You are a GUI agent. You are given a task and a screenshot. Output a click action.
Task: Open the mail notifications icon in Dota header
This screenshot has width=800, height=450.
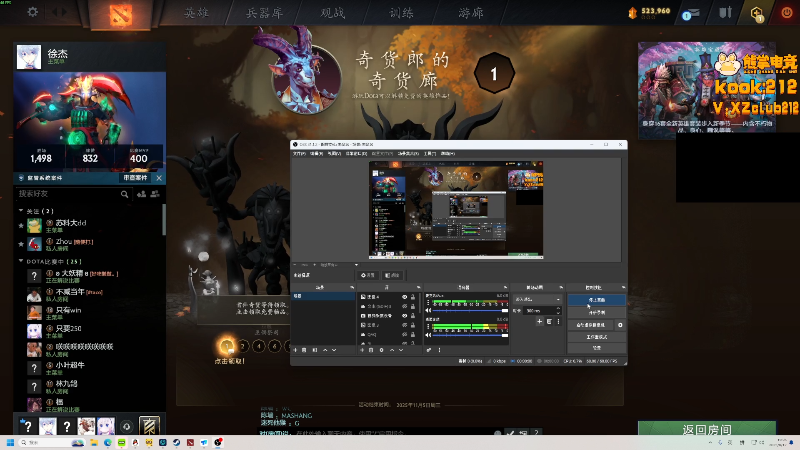click(690, 14)
